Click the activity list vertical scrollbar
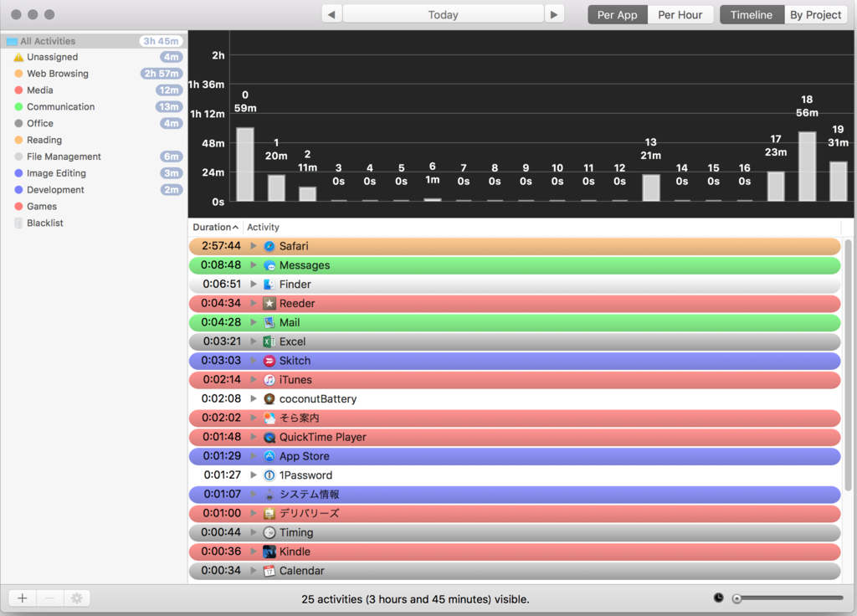Viewport: 857px width, 616px height. tap(849, 365)
